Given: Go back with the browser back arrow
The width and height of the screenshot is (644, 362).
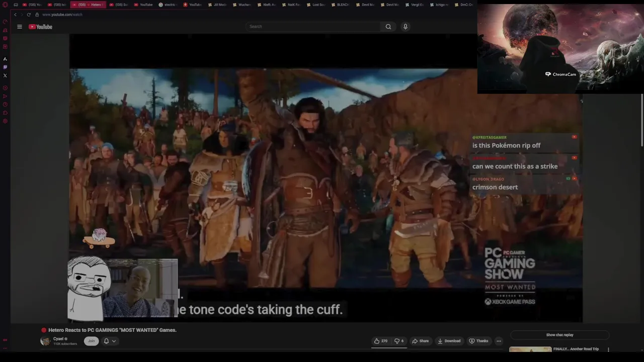Looking at the screenshot, I should 15,15.
